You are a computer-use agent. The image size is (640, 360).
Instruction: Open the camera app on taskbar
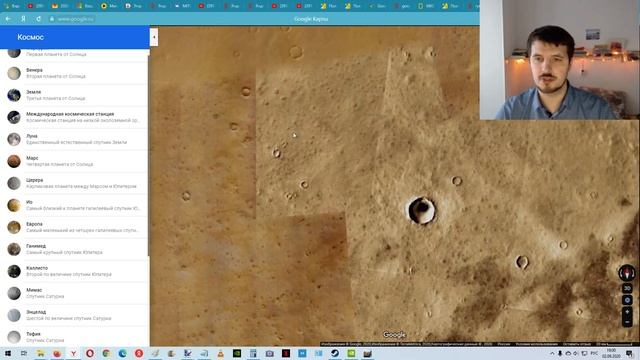click(x=269, y=353)
